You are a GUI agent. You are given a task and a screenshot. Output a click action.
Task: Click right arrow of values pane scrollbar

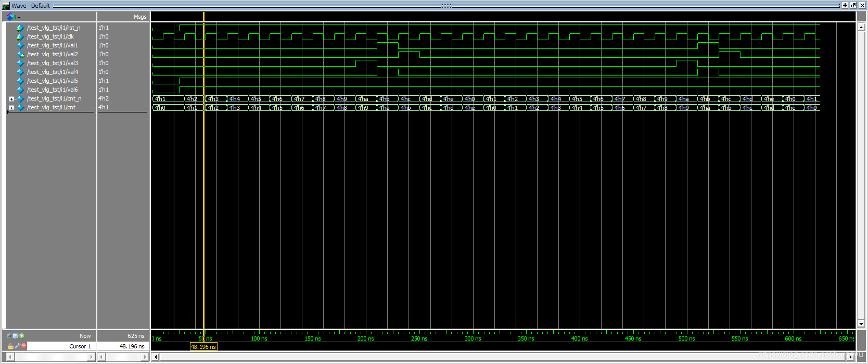pyautogui.click(x=145, y=357)
